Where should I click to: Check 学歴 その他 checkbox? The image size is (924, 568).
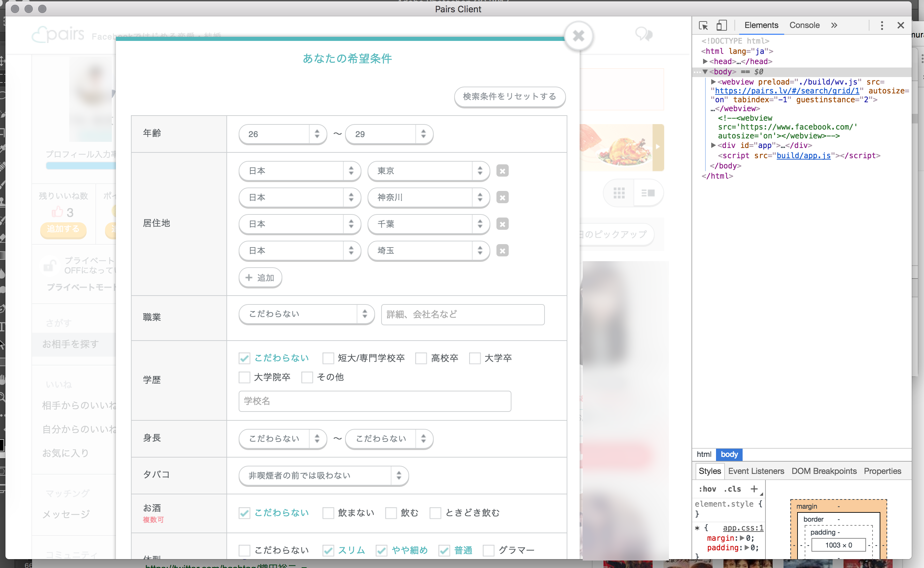(x=307, y=377)
